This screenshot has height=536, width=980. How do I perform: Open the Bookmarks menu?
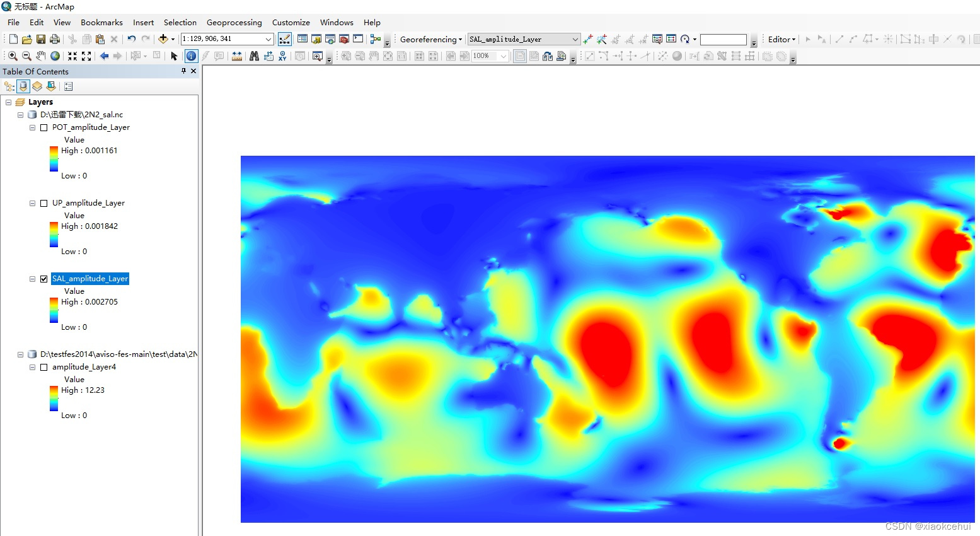(x=101, y=22)
